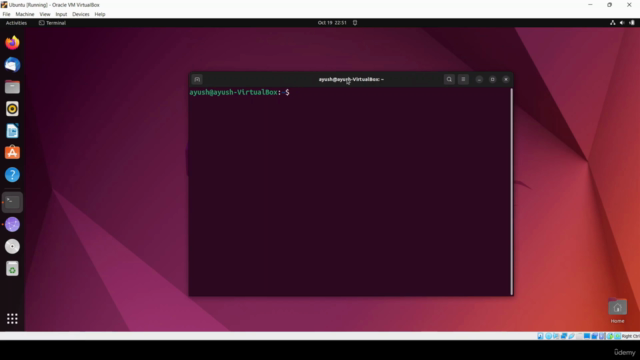640x360 pixels.
Task: Maximize the terminal window
Action: 492,79
